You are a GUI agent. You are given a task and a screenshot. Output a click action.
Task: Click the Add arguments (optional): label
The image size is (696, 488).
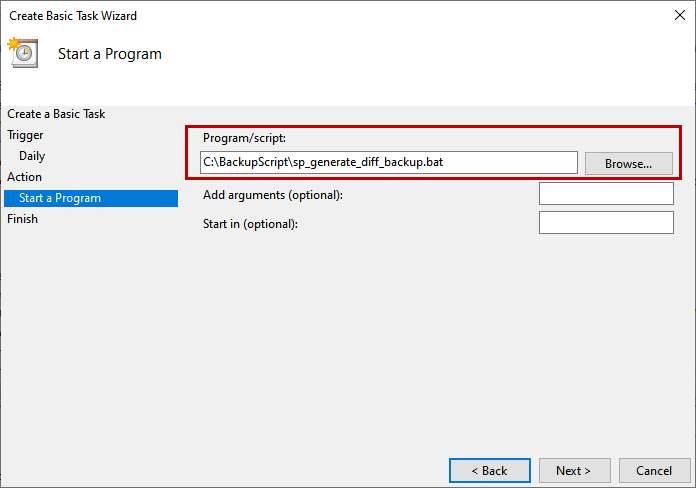[272, 195]
